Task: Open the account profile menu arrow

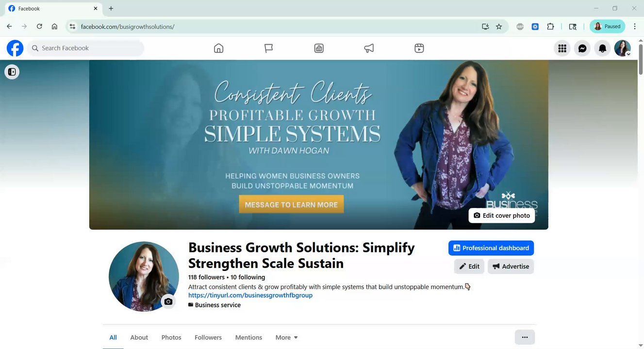Action: (628, 54)
